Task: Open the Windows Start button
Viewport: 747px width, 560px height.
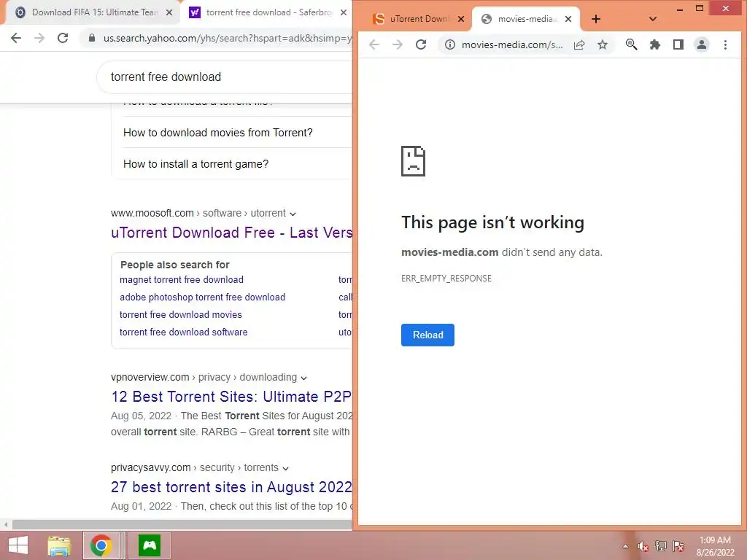Action: point(18,545)
